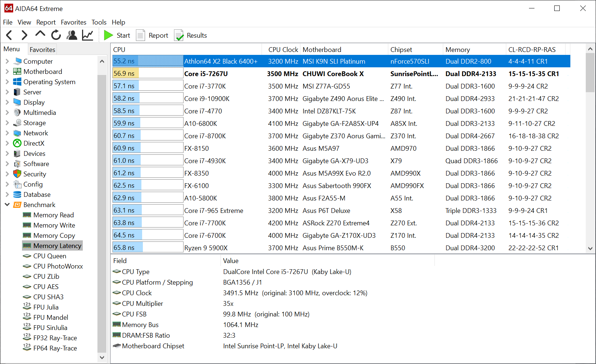Viewport: 596px width, 364px height.
Task: Sort by the Chipset column header
Action: click(416, 49)
